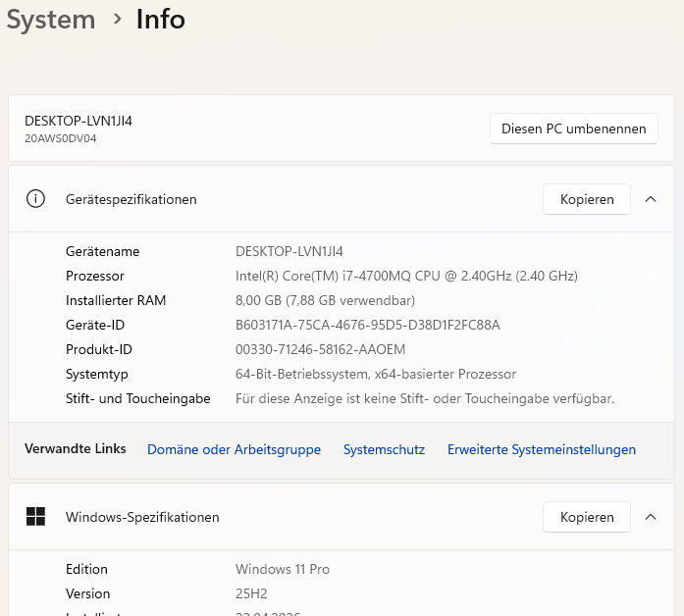Open Domäne oder Arbeitsgruppe link

234,449
